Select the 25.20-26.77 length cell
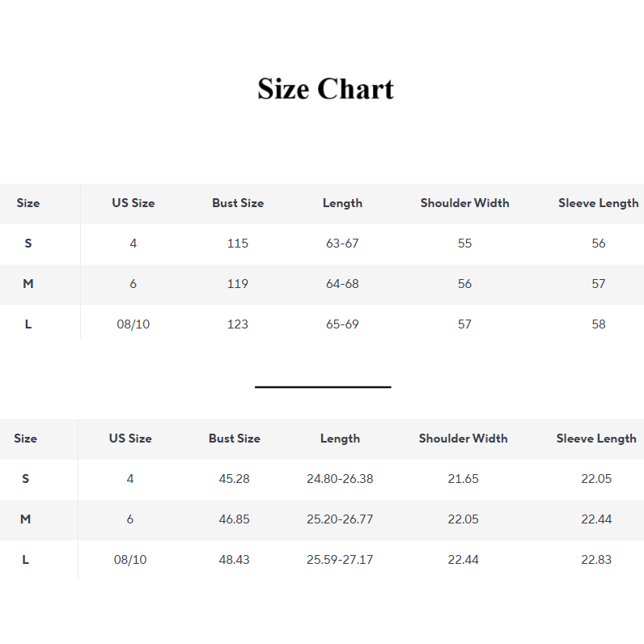The height and width of the screenshot is (644, 644). point(340,519)
